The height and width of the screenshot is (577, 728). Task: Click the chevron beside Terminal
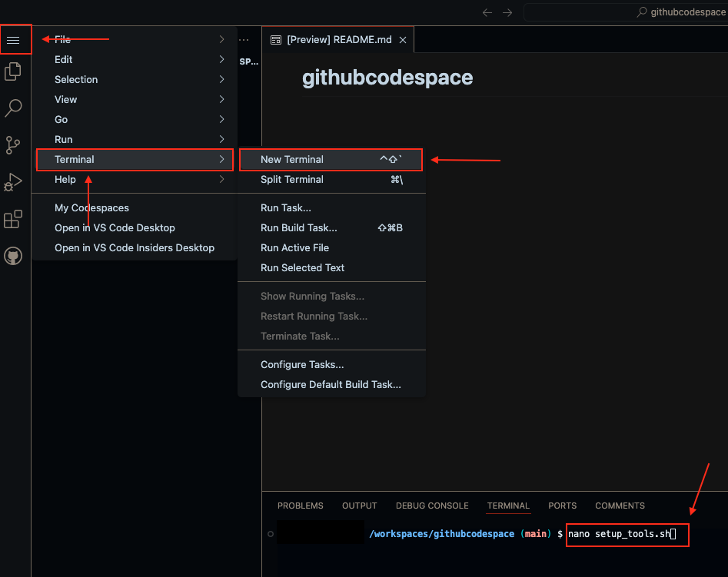point(222,159)
